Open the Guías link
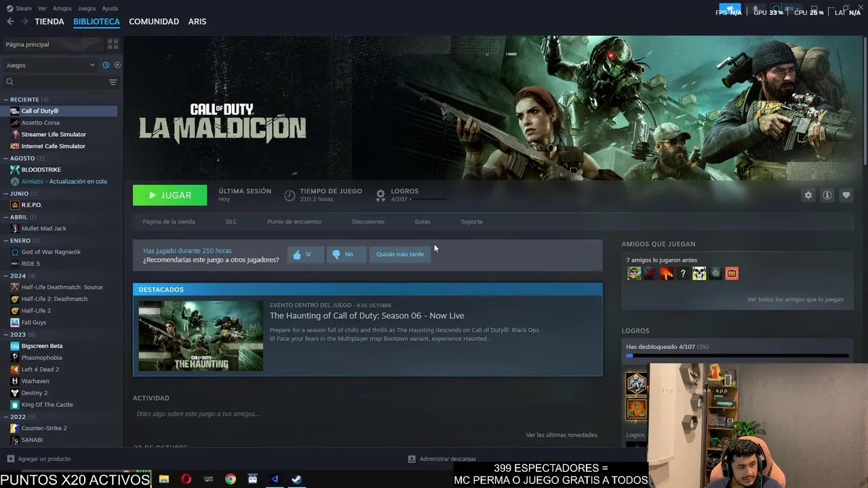The image size is (868, 488). (x=422, y=222)
